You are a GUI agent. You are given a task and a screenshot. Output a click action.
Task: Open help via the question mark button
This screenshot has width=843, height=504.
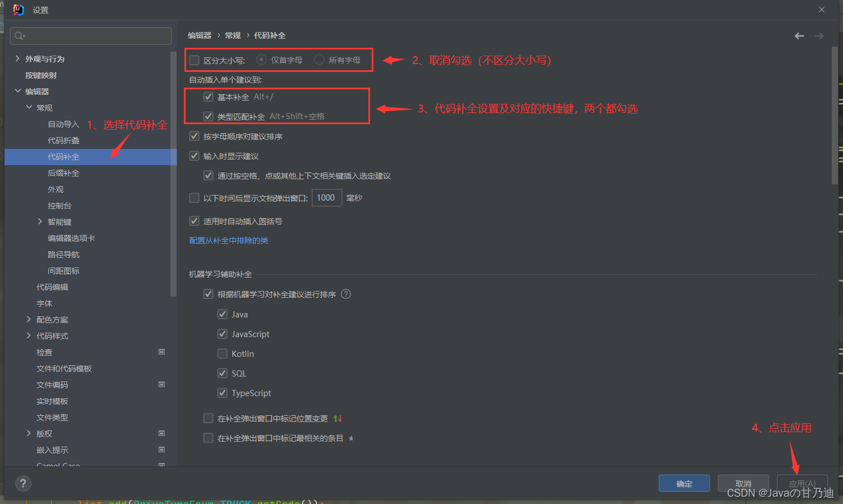pos(23,483)
